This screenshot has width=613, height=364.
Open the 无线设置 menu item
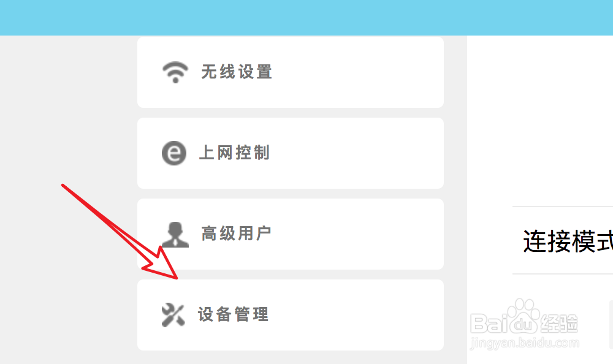pos(291,72)
